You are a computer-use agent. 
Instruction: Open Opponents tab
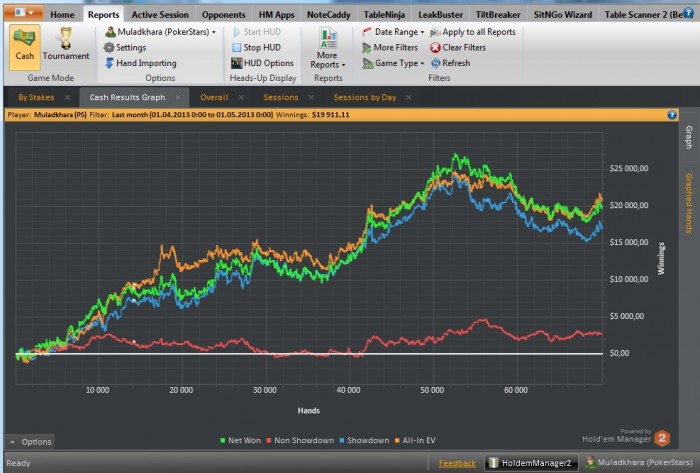point(224,15)
